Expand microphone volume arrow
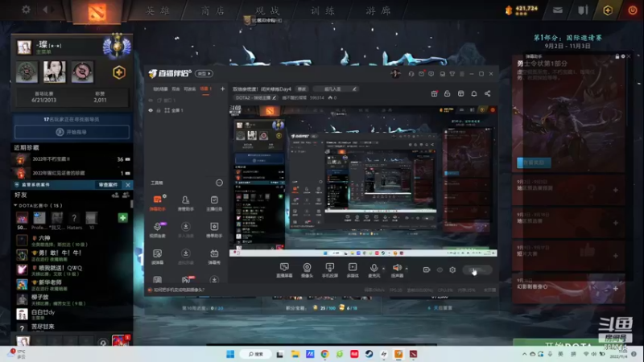 [x=384, y=269]
